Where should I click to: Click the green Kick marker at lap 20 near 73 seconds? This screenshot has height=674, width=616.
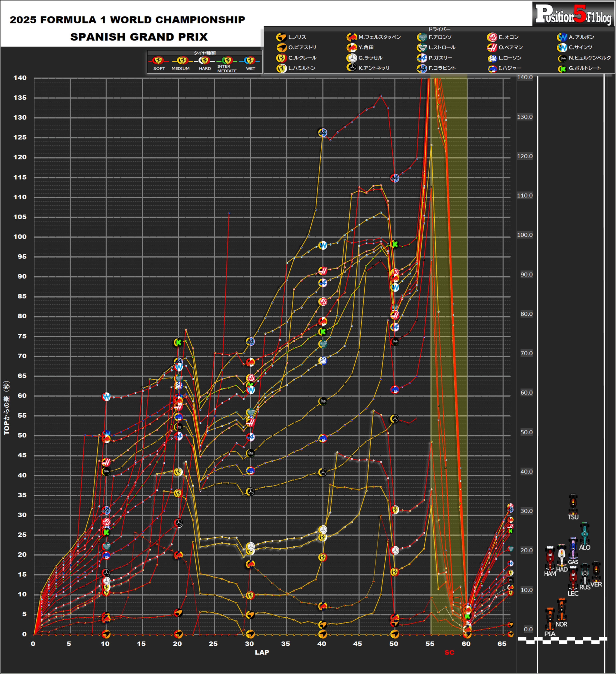point(178,342)
